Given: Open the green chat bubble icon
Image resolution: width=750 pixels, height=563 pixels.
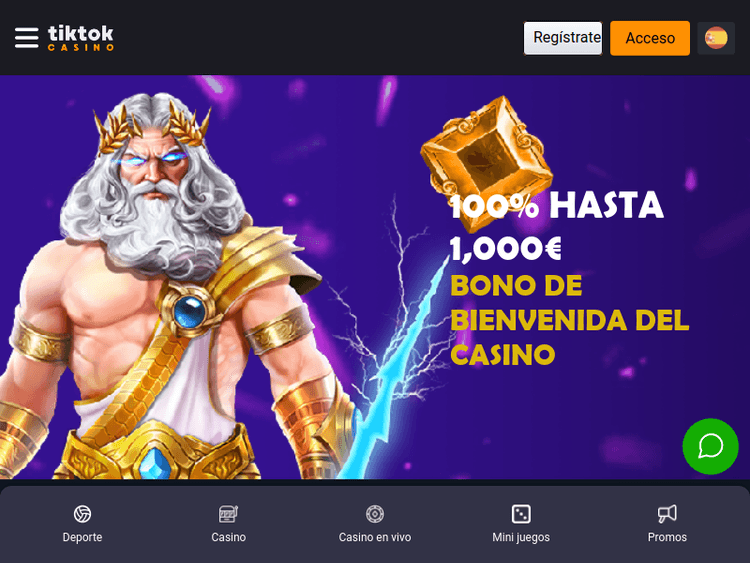Looking at the screenshot, I should point(710,446).
